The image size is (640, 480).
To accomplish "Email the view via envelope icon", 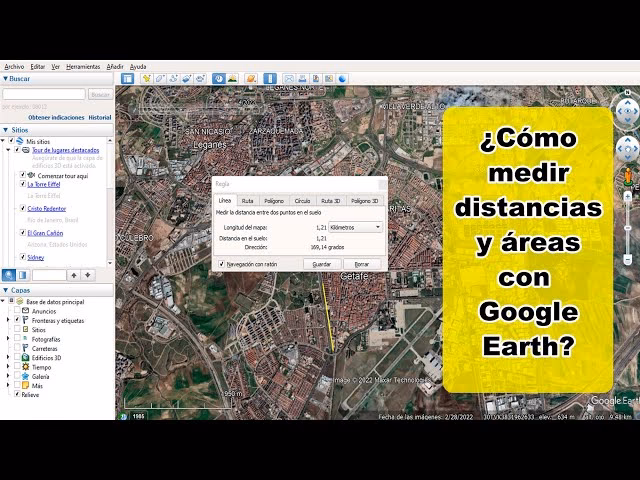I will [x=289, y=79].
